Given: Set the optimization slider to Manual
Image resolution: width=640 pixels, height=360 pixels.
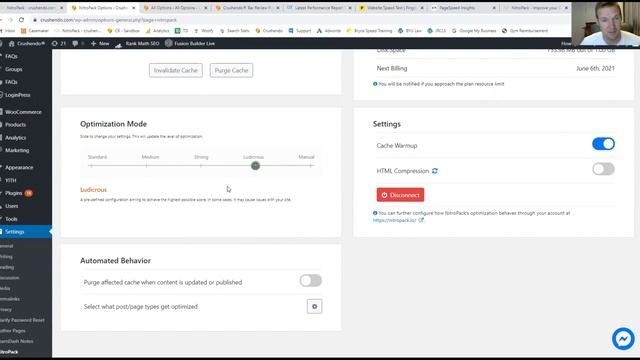Looking at the screenshot, I should pos(311,166).
